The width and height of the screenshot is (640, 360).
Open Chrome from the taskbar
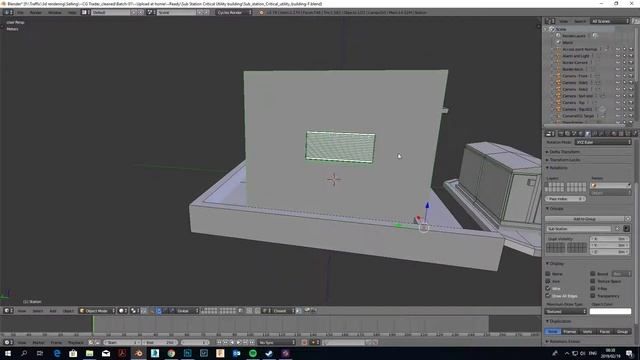point(171,353)
